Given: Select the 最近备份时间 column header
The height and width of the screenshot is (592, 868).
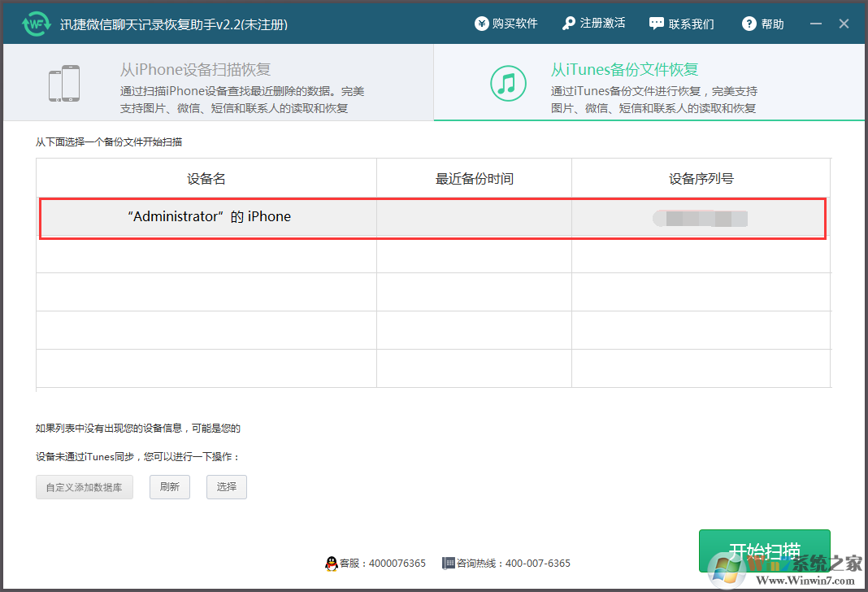Looking at the screenshot, I should pyautogui.click(x=473, y=178).
